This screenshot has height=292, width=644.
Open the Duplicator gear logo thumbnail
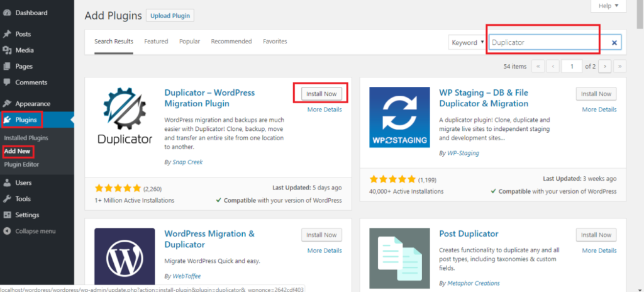pyautogui.click(x=125, y=117)
